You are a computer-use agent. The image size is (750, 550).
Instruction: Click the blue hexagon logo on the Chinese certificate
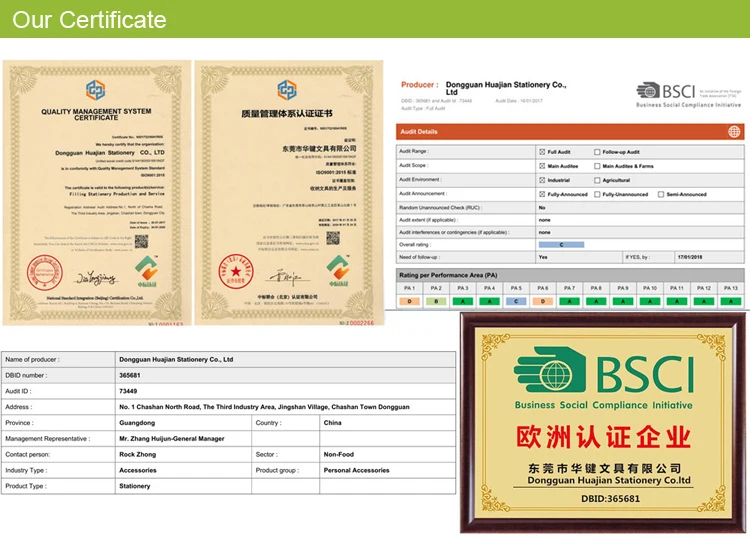coord(287,90)
